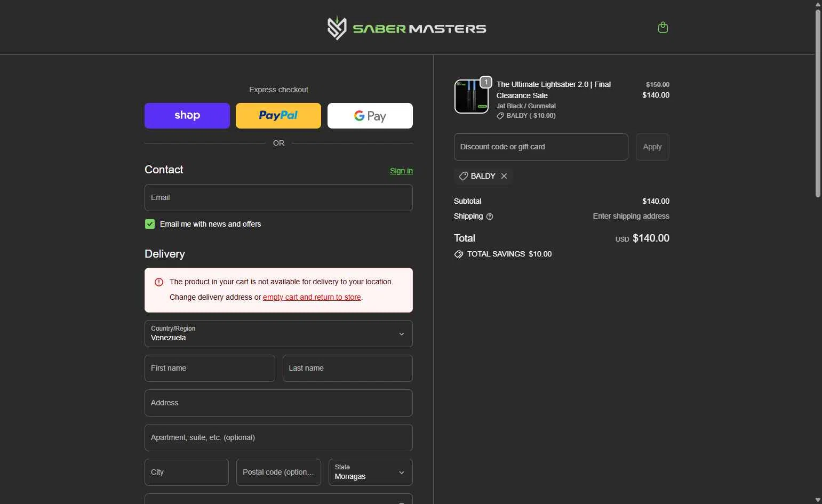Click the Express checkout label
Image resolution: width=822 pixels, height=504 pixels.
pos(278,90)
